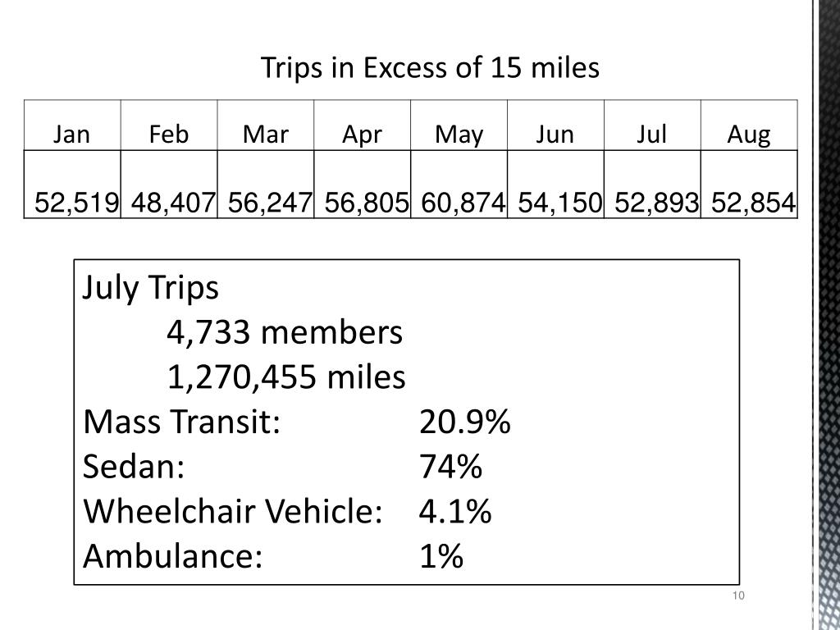Select the Jul column header cell
This screenshot has height=630, width=840.
(x=652, y=125)
